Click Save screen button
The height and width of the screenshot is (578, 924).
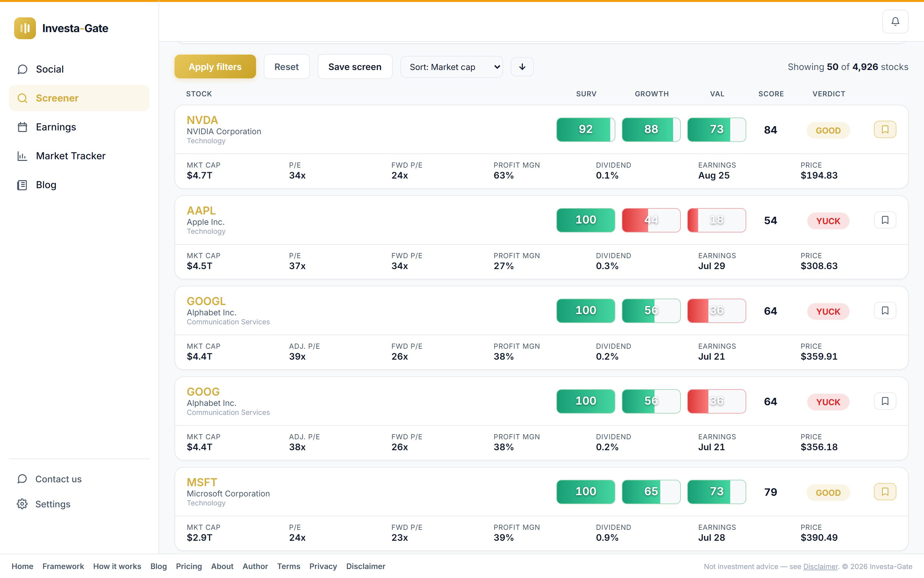point(355,67)
